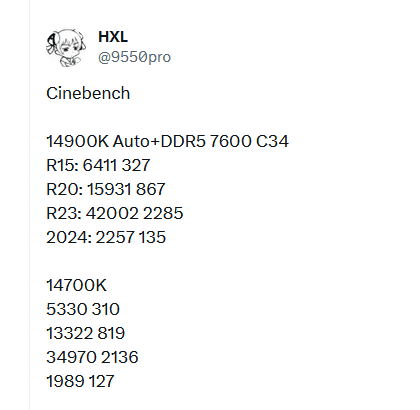Select the R20: 15931 867 result line
Image resolution: width=420 pixels, height=410 pixels.
(x=106, y=189)
